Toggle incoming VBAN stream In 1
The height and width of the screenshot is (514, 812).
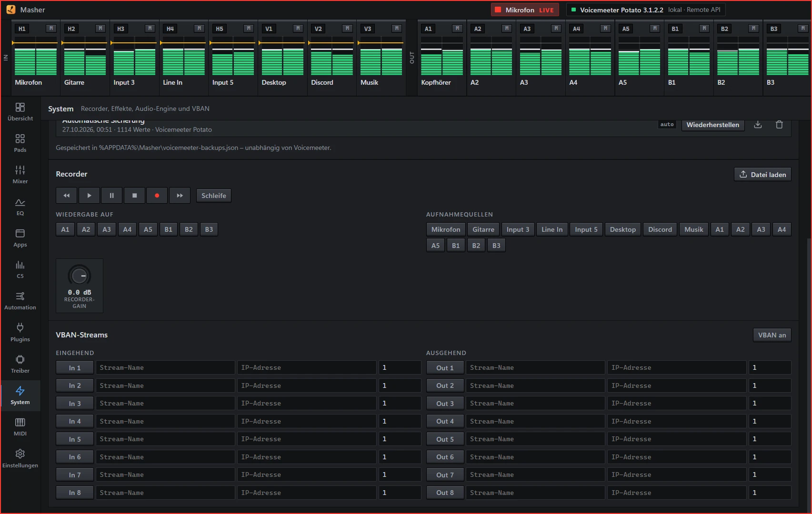point(75,368)
